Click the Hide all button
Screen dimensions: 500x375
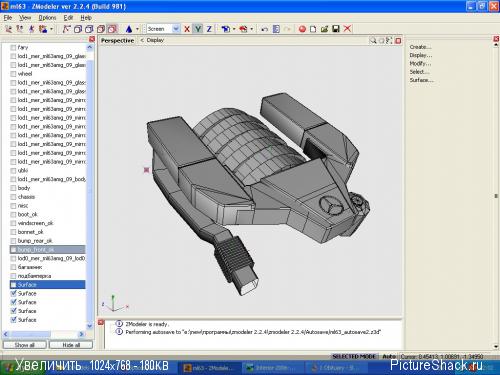click(x=71, y=345)
